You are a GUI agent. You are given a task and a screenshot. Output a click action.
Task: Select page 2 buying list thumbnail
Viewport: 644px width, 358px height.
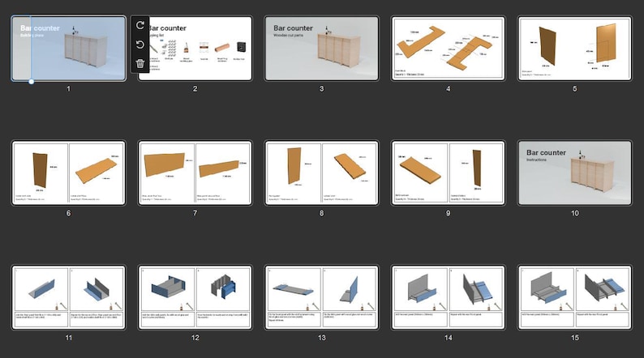(x=195, y=49)
